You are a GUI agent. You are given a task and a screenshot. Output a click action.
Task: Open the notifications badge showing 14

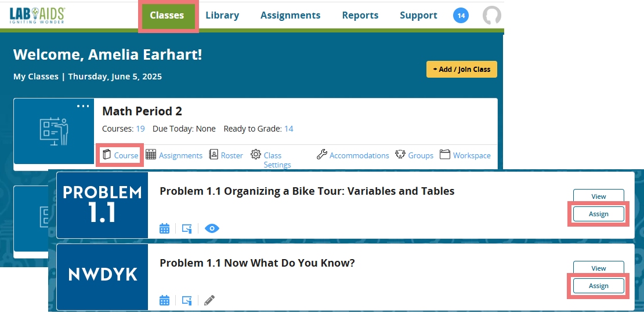(x=461, y=16)
